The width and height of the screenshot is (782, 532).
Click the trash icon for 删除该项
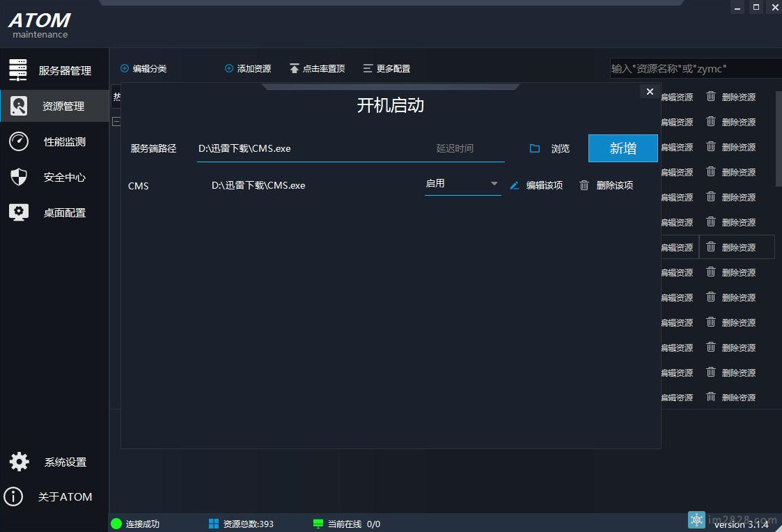coord(584,185)
